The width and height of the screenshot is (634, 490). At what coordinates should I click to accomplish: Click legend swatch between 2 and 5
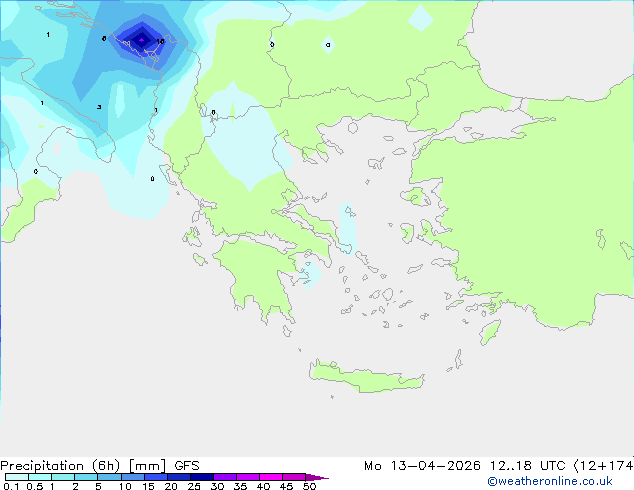coord(86,477)
